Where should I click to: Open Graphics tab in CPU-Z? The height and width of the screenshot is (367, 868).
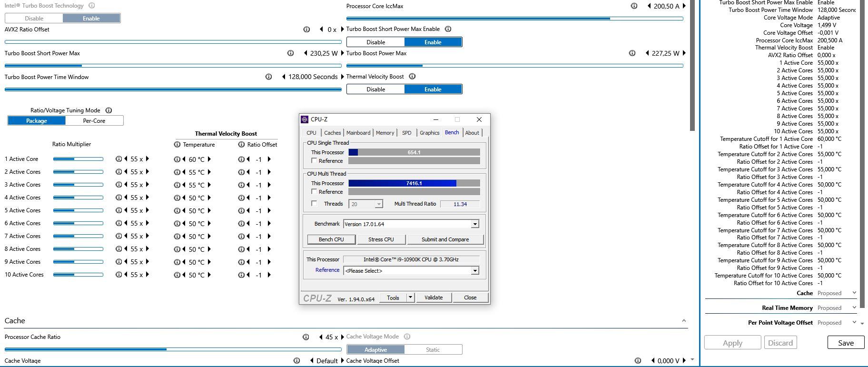tap(429, 133)
